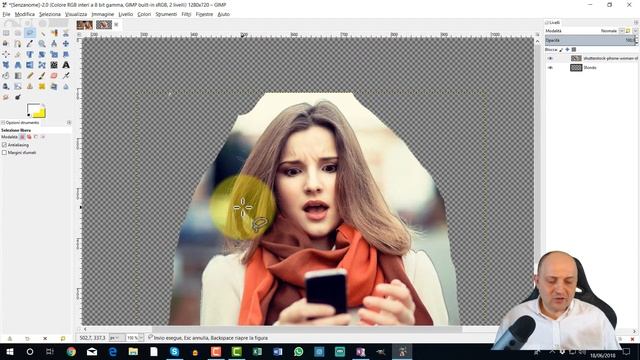Open the Colori menu
Screen dimensions: 640x360
tap(144, 14)
